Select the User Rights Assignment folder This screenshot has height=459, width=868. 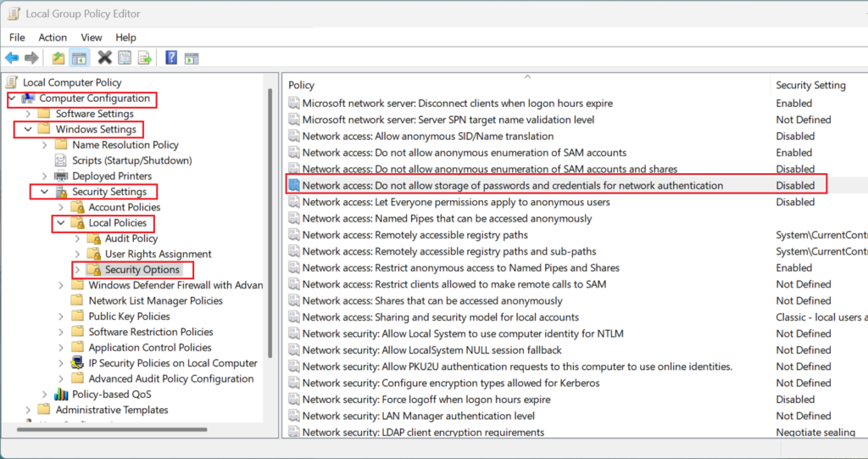coord(158,254)
